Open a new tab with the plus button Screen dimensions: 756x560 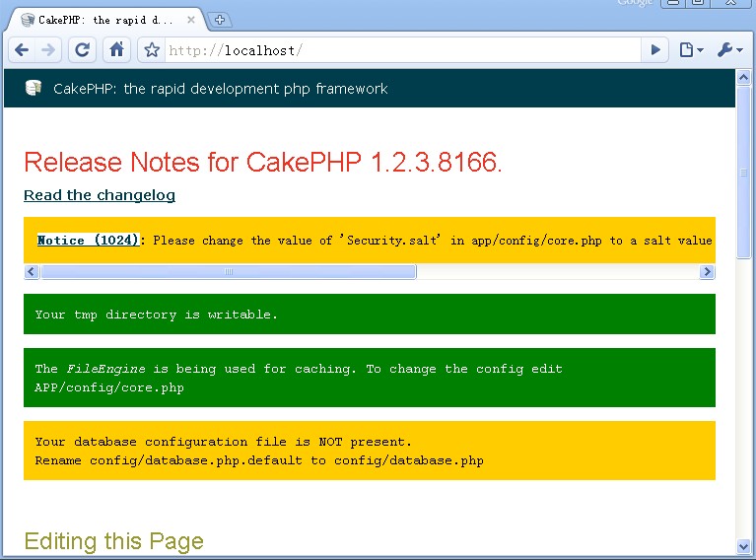point(220,20)
